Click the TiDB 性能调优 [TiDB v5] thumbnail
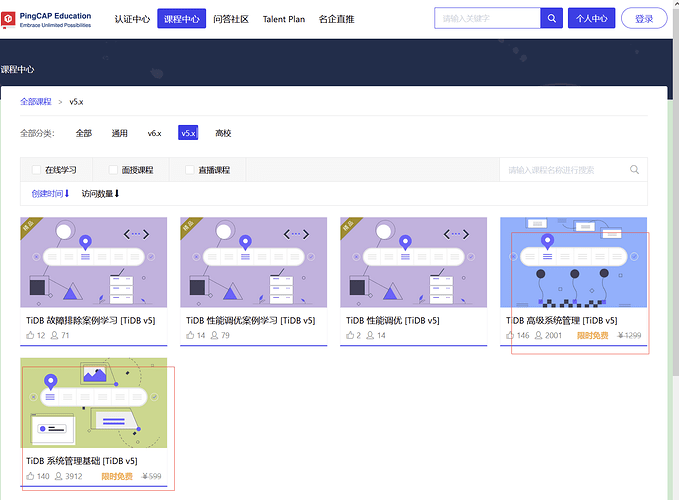This screenshot has height=500, width=679. [414, 262]
